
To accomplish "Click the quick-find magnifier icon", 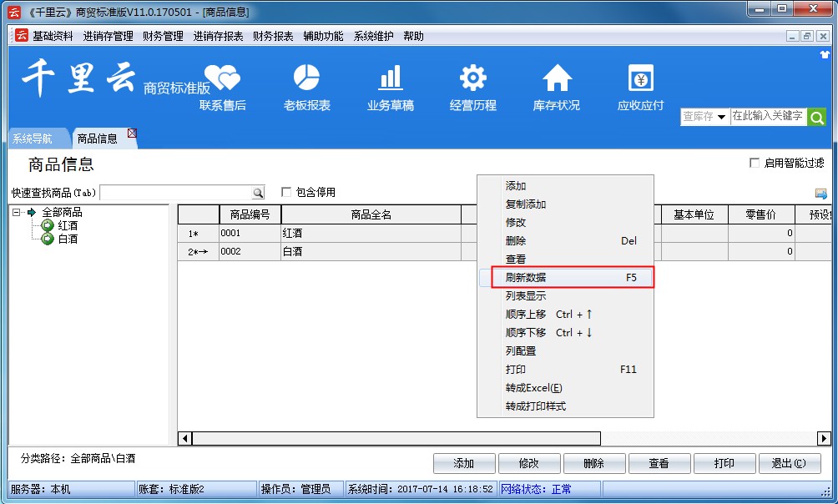I will coord(258,193).
